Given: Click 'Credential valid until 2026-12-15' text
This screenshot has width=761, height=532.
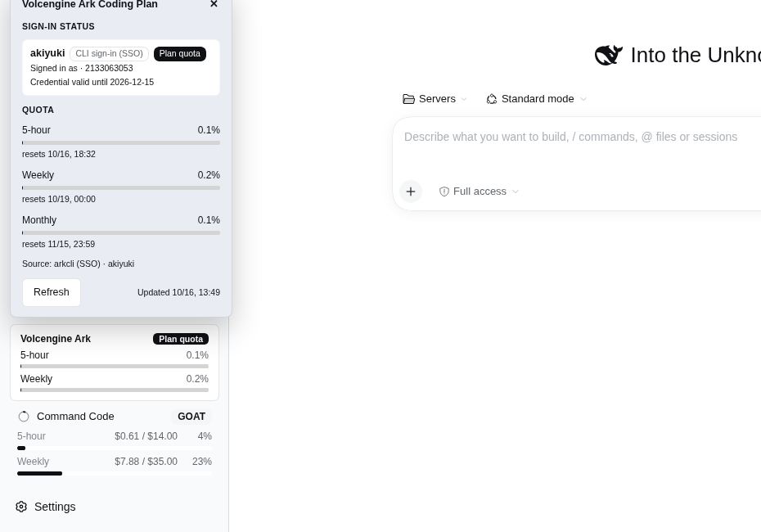Looking at the screenshot, I should [x=92, y=82].
